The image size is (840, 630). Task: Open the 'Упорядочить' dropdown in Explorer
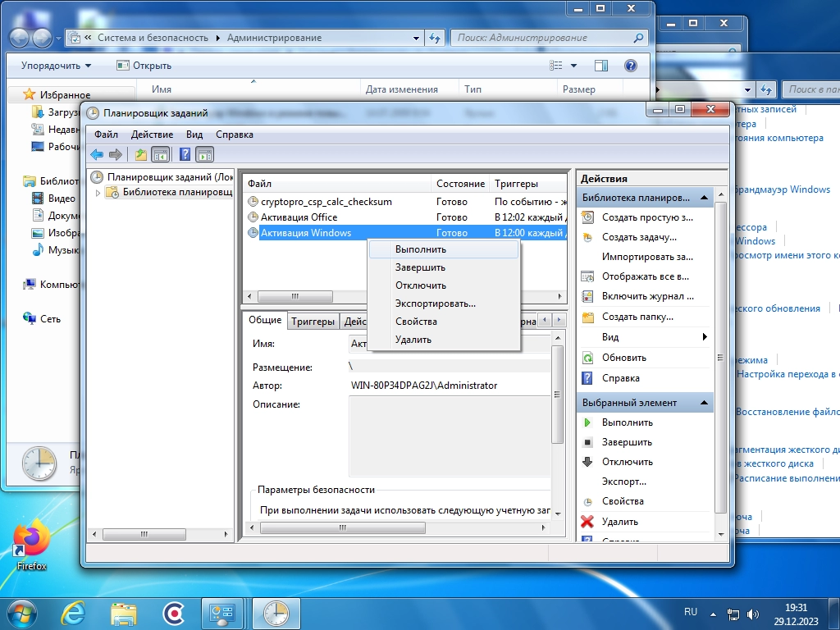coord(56,66)
